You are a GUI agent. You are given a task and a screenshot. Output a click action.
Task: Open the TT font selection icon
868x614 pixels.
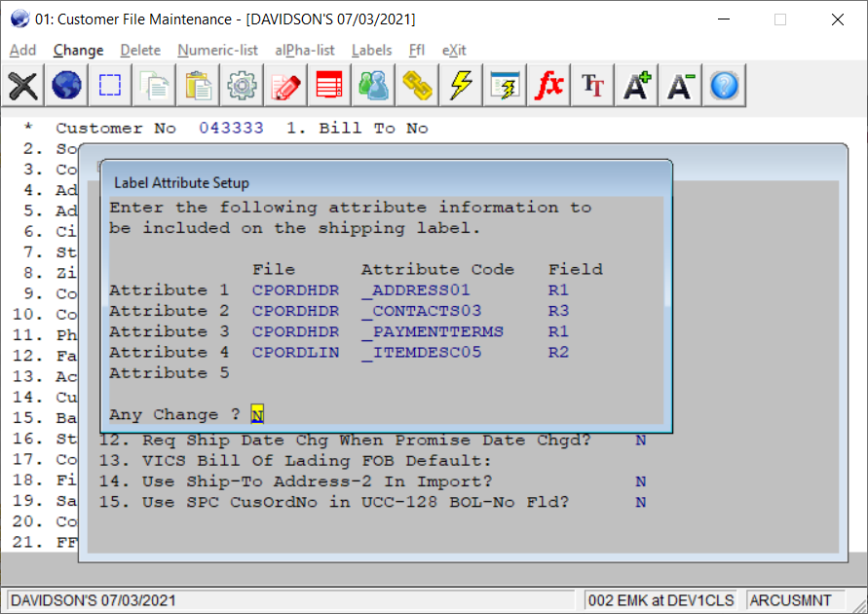point(593,86)
